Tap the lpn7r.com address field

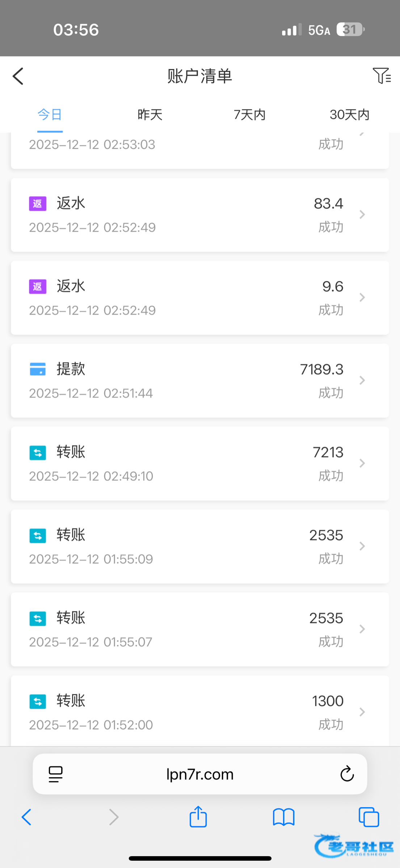coord(200,774)
